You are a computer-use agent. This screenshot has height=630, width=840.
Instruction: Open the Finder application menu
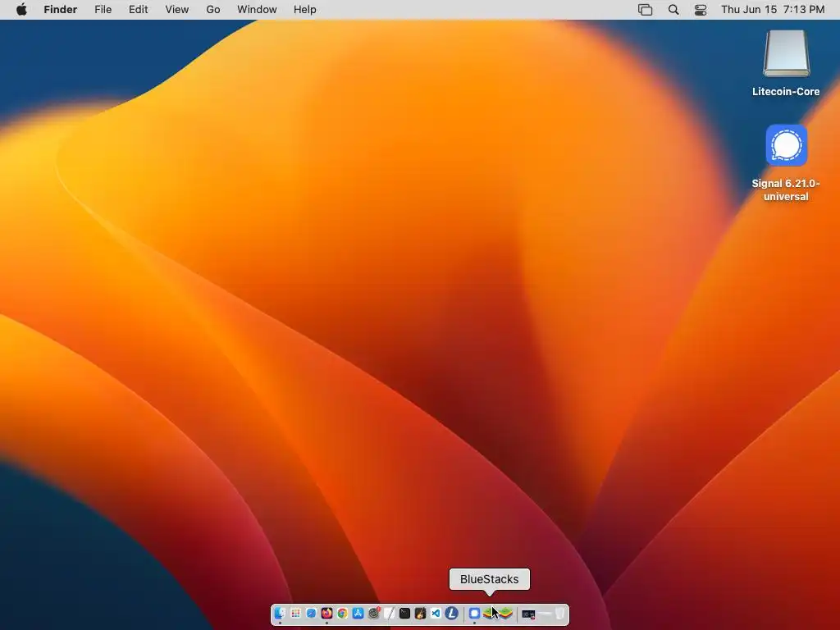coord(61,10)
